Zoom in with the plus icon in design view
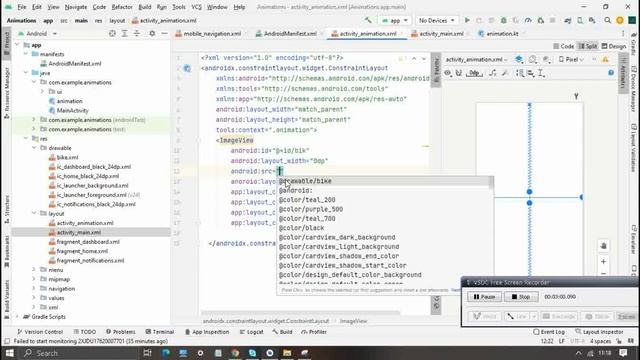The height and width of the screenshot is (360, 640). [x=604, y=262]
